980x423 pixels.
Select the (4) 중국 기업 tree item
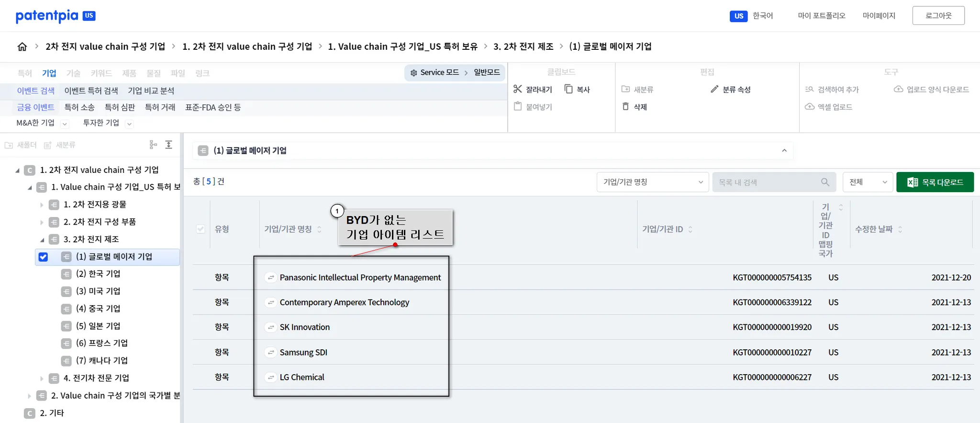[x=99, y=309]
